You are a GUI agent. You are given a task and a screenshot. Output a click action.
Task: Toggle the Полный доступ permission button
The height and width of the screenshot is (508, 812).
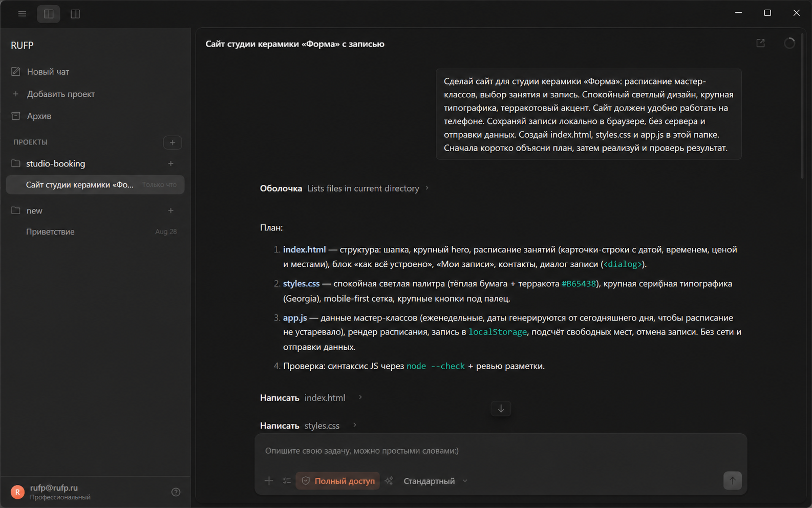click(338, 481)
